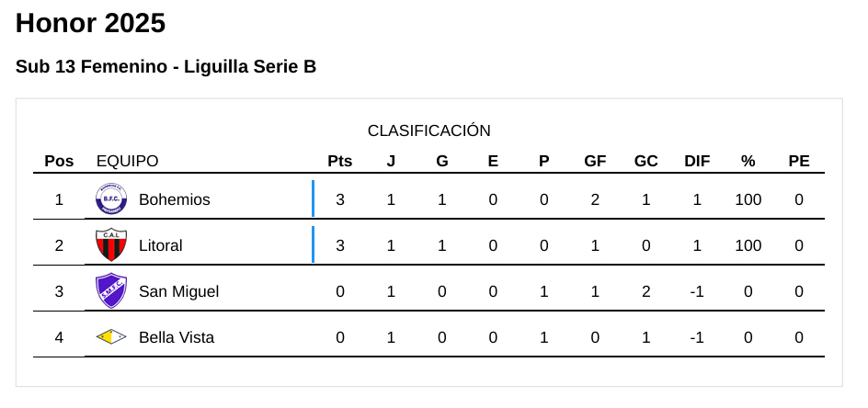This screenshot has height=408, width=868.
Task: Click the percentage column header
Action: tap(748, 162)
